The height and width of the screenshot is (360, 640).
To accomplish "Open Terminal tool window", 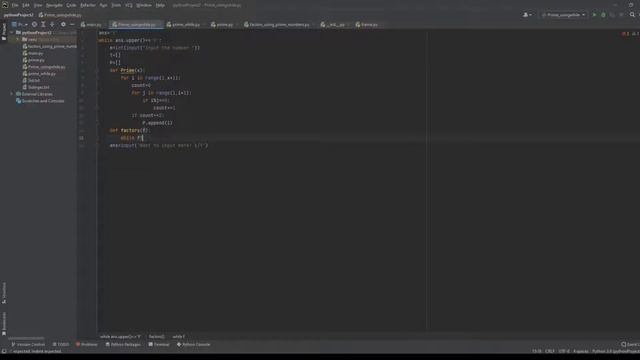I will (x=159, y=344).
